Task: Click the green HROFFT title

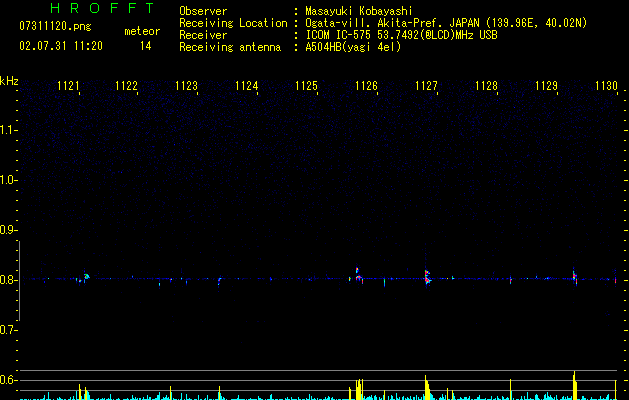Action: (102, 8)
